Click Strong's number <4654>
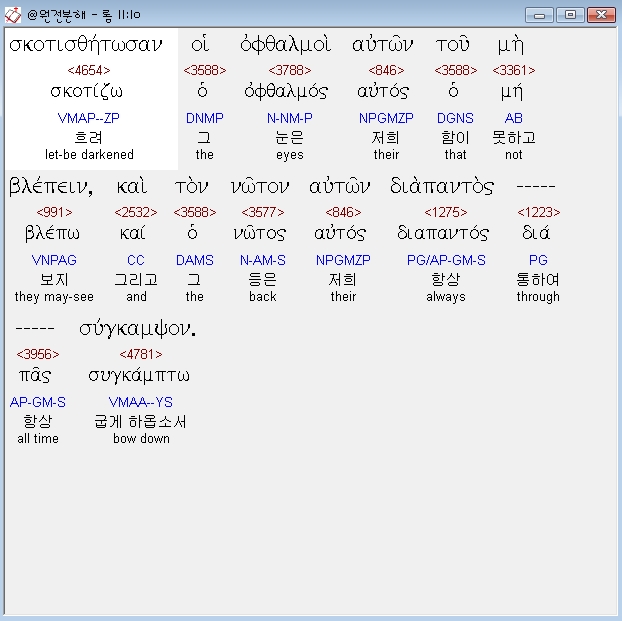 pyautogui.click(x=89, y=70)
